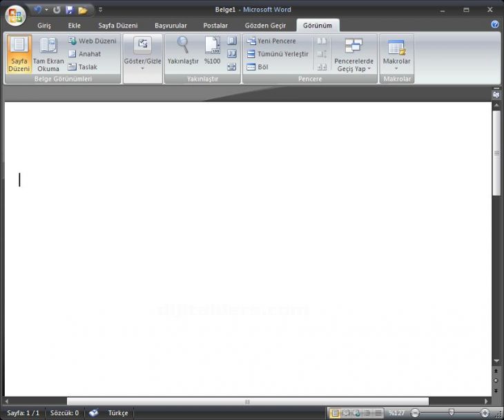This screenshot has width=504, height=420.
Task: Toggle Full Screen Reading button in status bar
Action: click(346, 413)
